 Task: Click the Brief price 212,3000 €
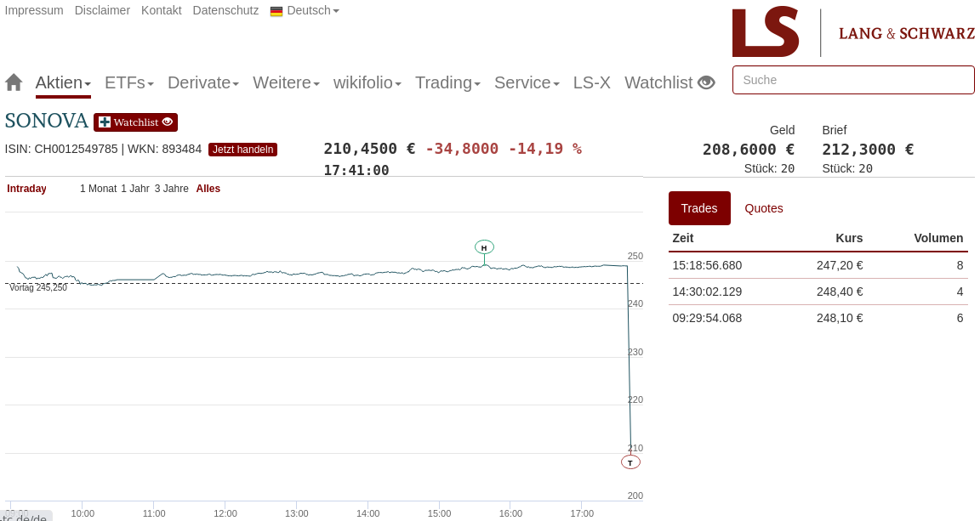pos(868,150)
